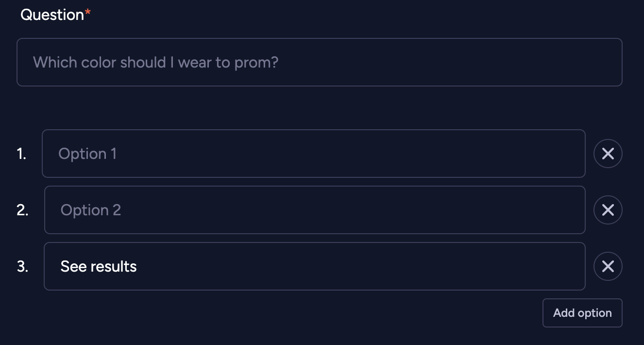Focus the Question text field
This screenshot has width=644, height=345.
coord(320,62)
